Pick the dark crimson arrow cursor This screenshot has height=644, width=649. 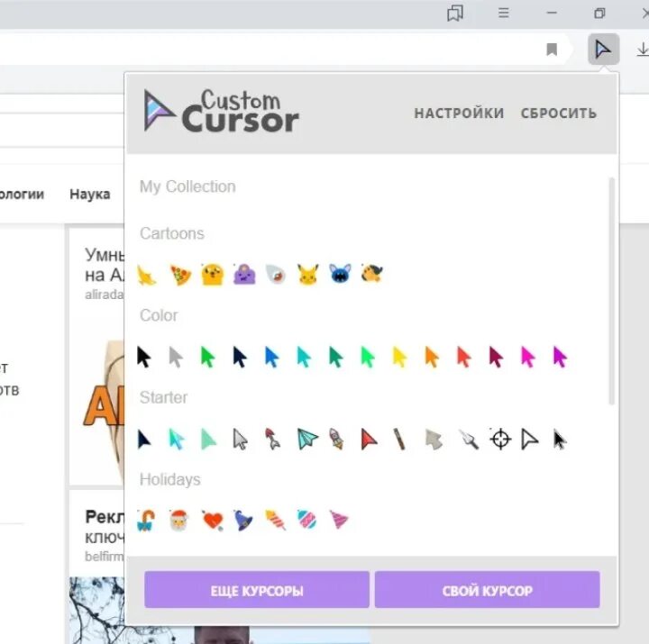496,357
